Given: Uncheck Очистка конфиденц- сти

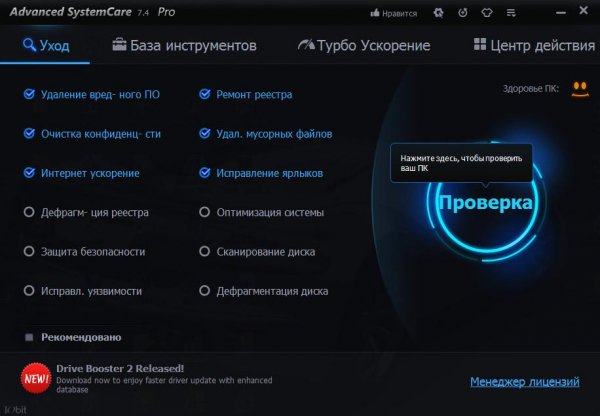Looking at the screenshot, I should [x=29, y=134].
